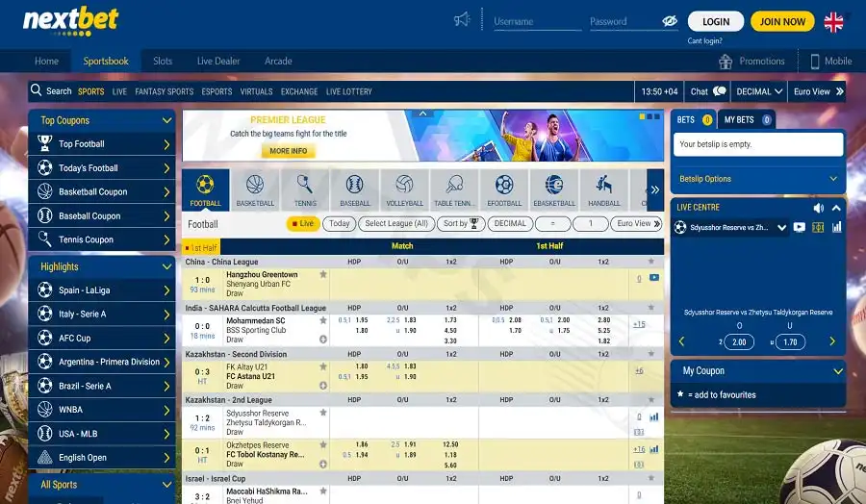Screen dimensions: 866x504
Task: Select the first banner carousel dot
Action: click(x=642, y=116)
